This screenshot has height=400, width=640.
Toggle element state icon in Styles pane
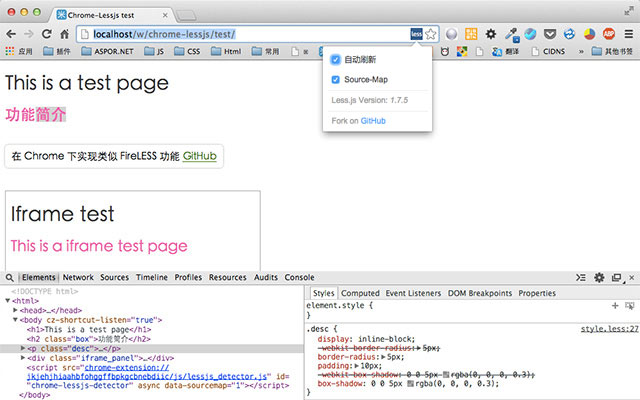pyautogui.click(x=630, y=306)
